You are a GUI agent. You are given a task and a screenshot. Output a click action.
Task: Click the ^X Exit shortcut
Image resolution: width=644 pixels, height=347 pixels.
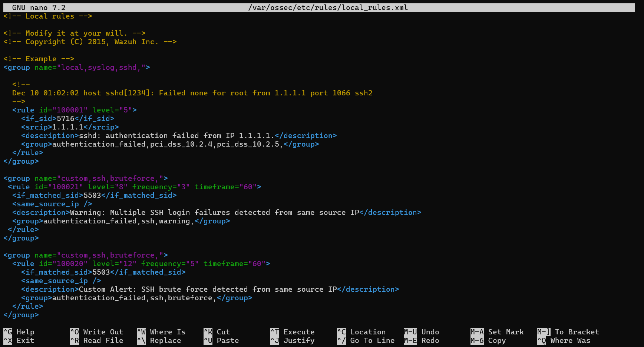point(19,340)
